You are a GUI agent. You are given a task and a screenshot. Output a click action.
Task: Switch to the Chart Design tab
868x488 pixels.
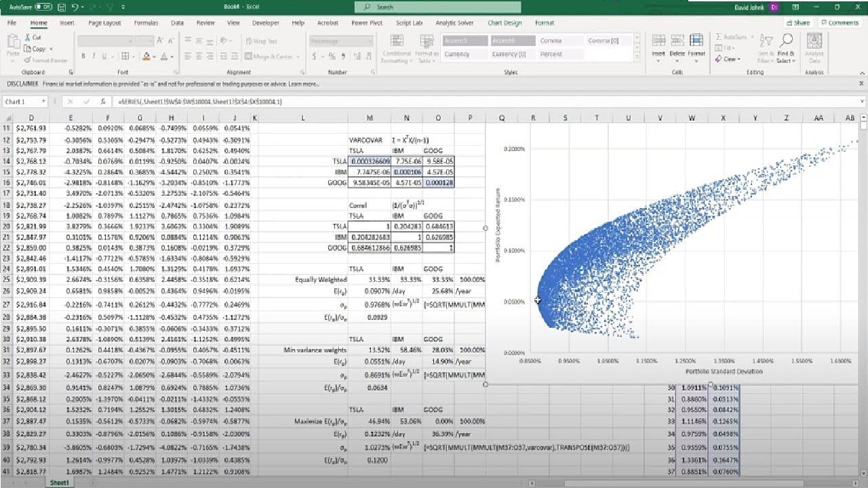505,22
